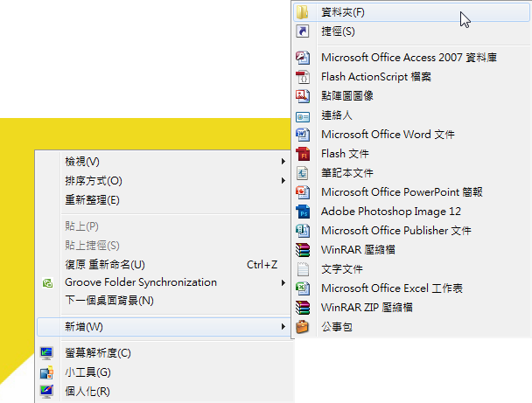This screenshot has width=532, height=403.
Task: Click the folder icon beside 資料夾(F)
Action: click(x=302, y=12)
